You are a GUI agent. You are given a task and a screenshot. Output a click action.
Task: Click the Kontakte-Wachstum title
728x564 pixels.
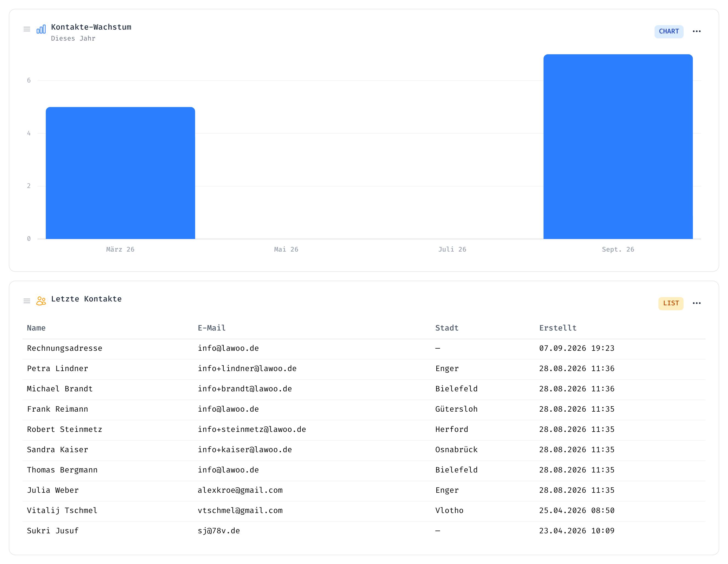pyautogui.click(x=91, y=27)
